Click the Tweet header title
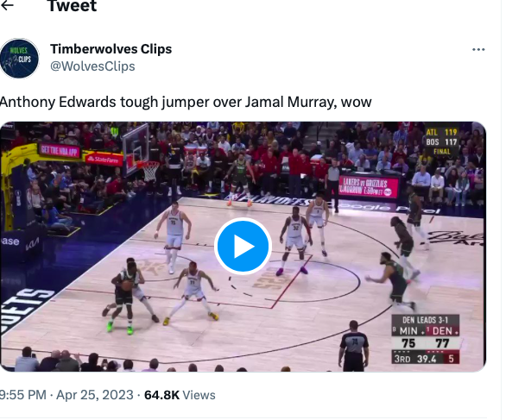The height and width of the screenshot is (420, 512). pos(73,6)
